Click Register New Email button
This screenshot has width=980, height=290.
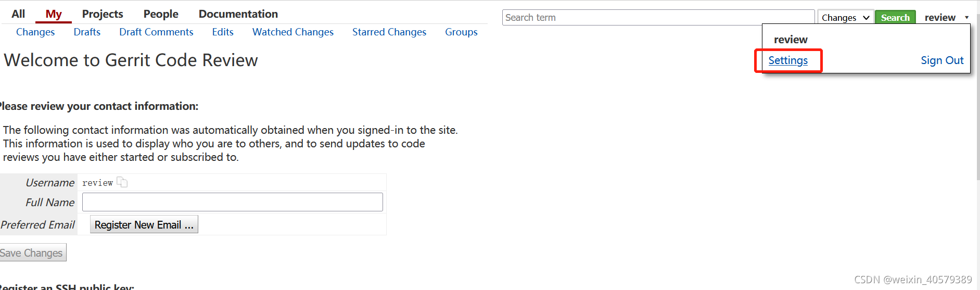pos(144,224)
